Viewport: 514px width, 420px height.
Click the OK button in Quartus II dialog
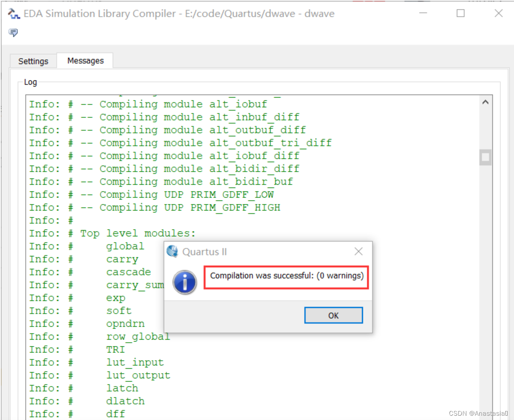(x=333, y=315)
